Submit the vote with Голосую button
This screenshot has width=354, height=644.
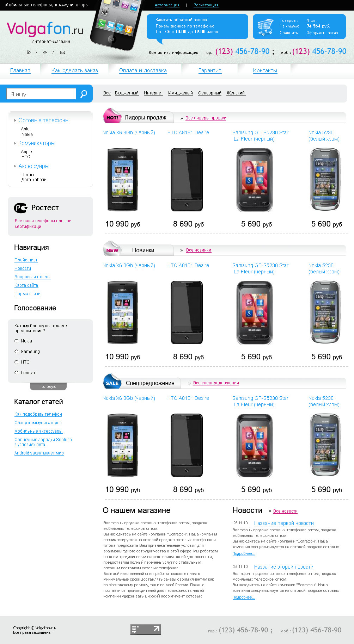48,386
